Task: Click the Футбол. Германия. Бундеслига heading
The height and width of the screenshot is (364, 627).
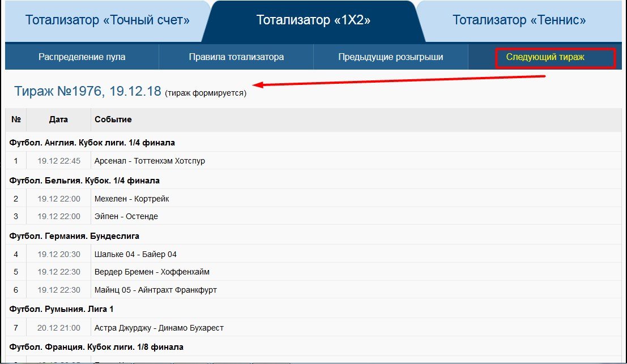Action: [x=74, y=236]
